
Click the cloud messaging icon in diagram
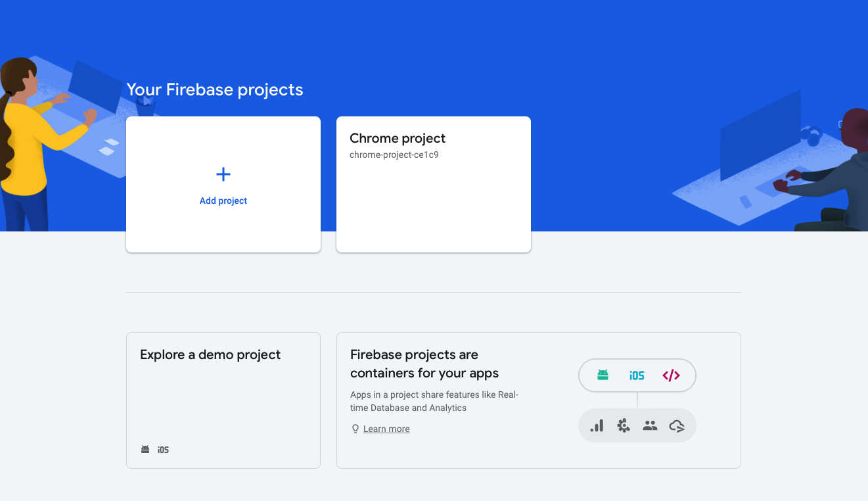tap(677, 426)
